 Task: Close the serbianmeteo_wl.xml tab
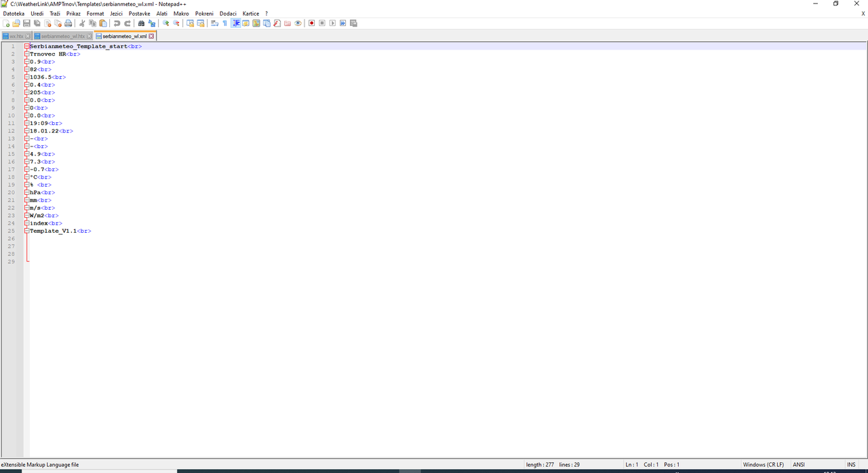151,36
